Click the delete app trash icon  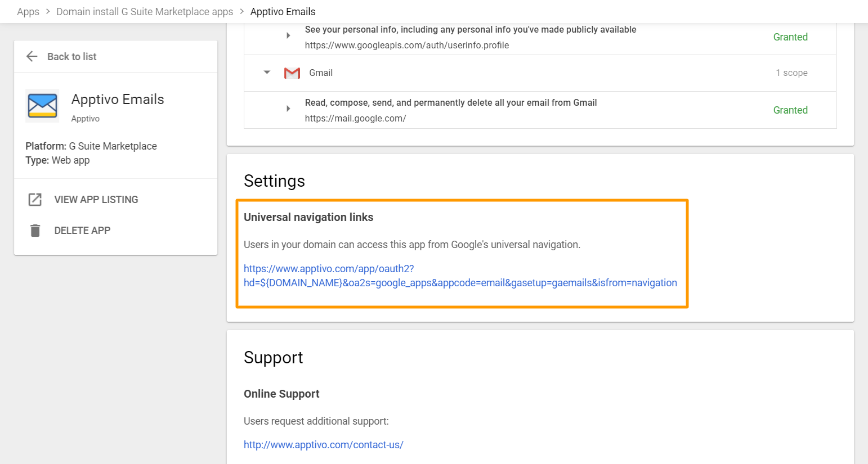click(x=35, y=231)
